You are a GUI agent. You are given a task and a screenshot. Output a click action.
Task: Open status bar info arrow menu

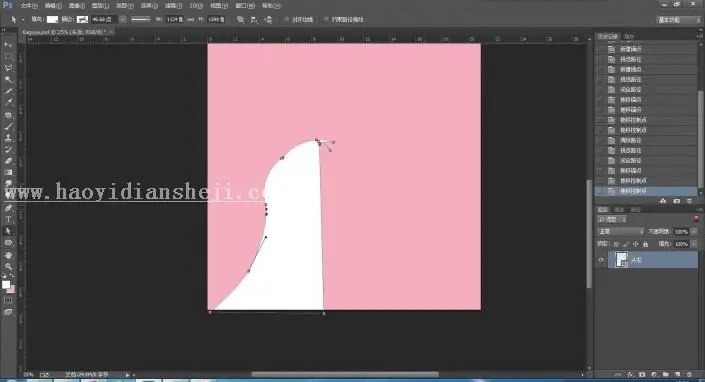point(128,374)
